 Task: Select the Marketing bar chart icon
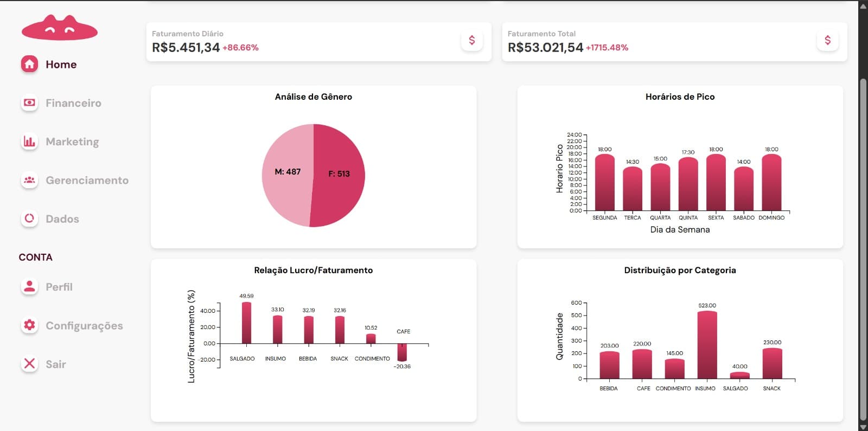click(29, 141)
